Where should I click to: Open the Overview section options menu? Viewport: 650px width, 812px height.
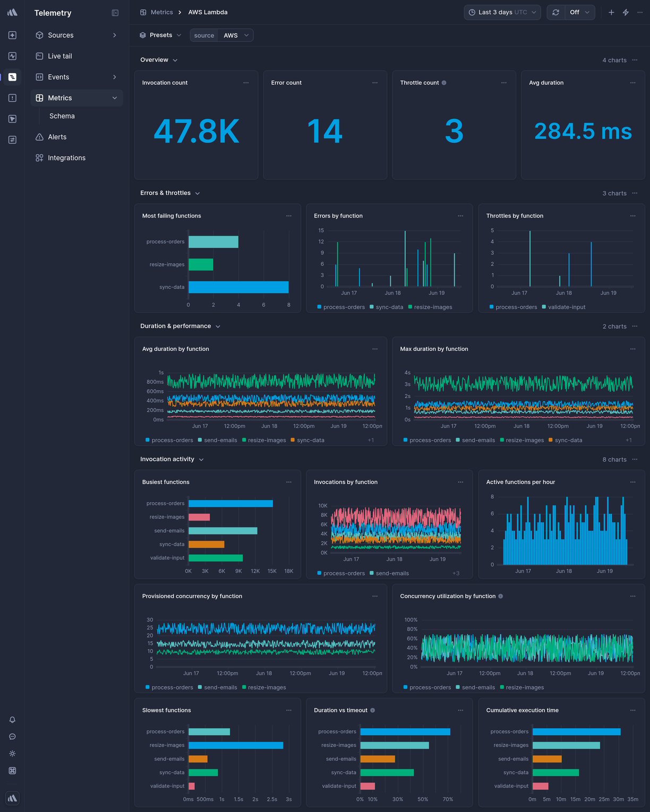(x=635, y=60)
